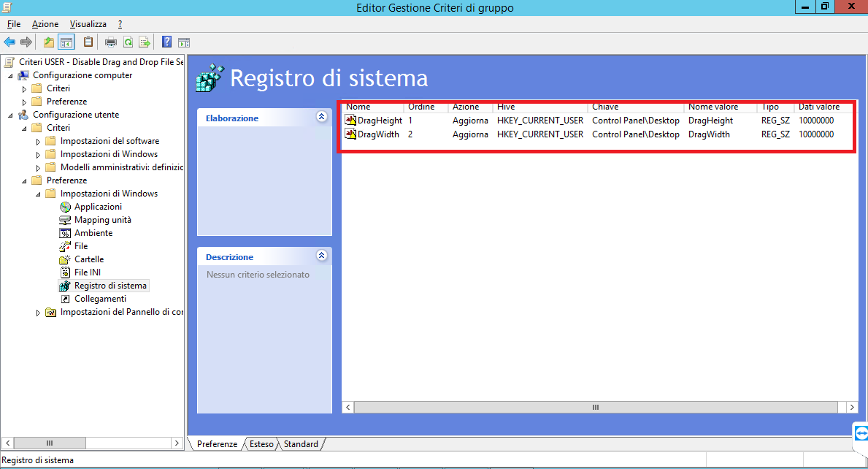Sort list by Hive column header
868x469 pixels.
coord(539,107)
